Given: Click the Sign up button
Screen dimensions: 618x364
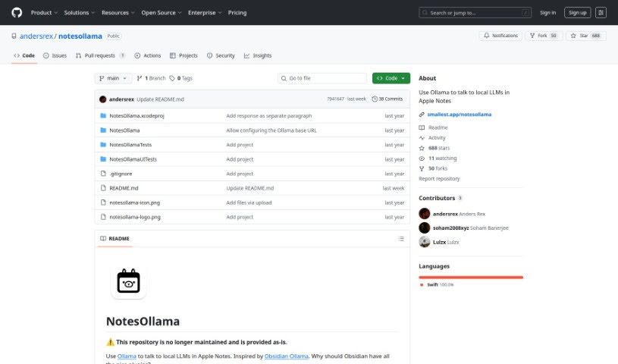Looking at the screenshot, I should coord(577,13).
